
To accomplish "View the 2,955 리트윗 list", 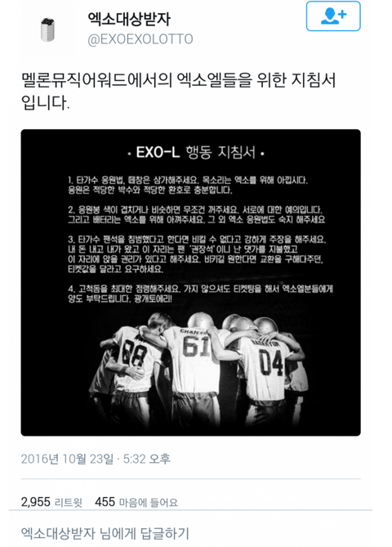I will 51,502.
